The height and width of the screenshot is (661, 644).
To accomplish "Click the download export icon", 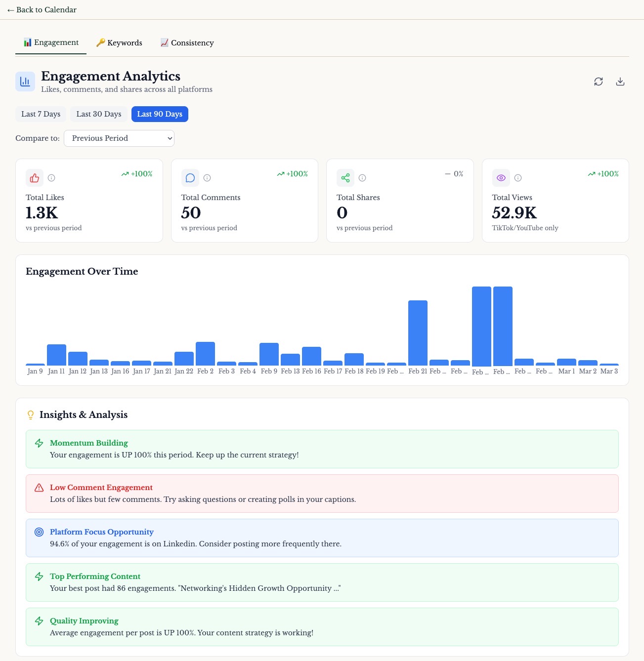I will click(620, 82).
